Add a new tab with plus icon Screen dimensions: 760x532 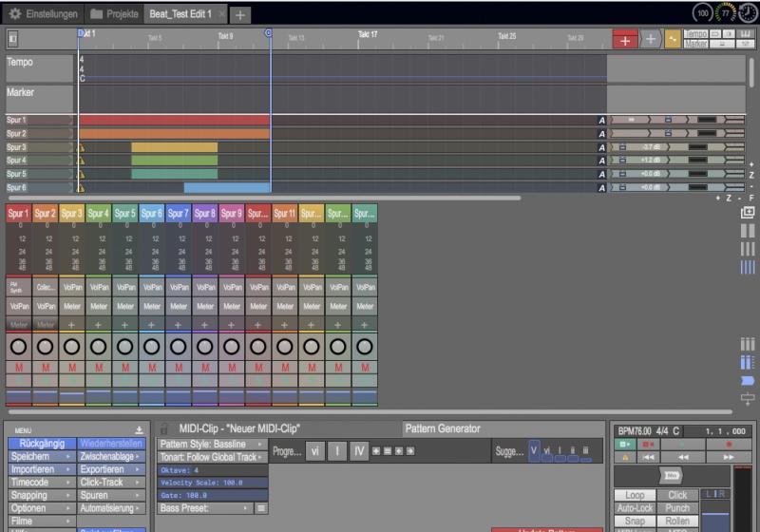coord(240,15)
